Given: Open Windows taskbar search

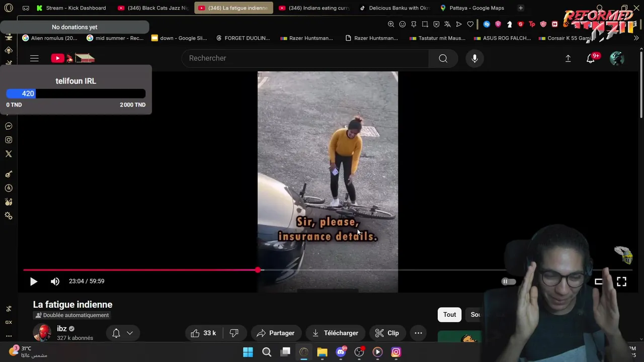Looking at the screenshot, I should click(x=267, y=352).
